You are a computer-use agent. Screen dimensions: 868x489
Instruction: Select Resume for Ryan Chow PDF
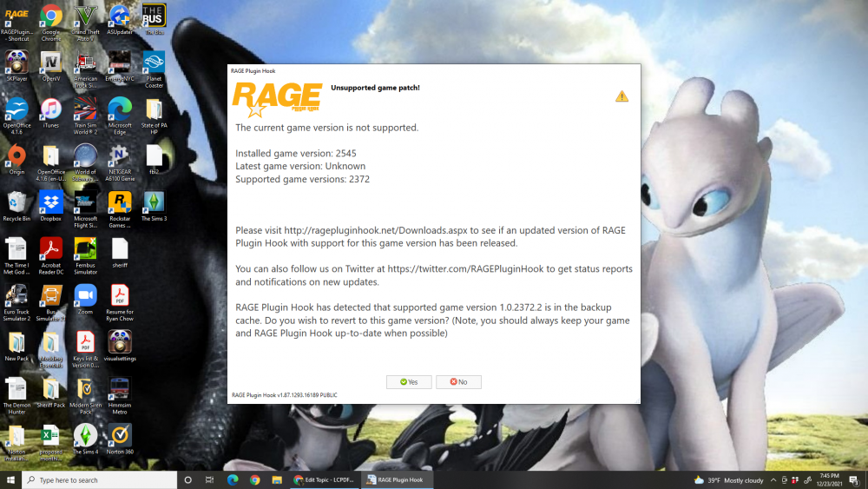click(x=120, y=302)
